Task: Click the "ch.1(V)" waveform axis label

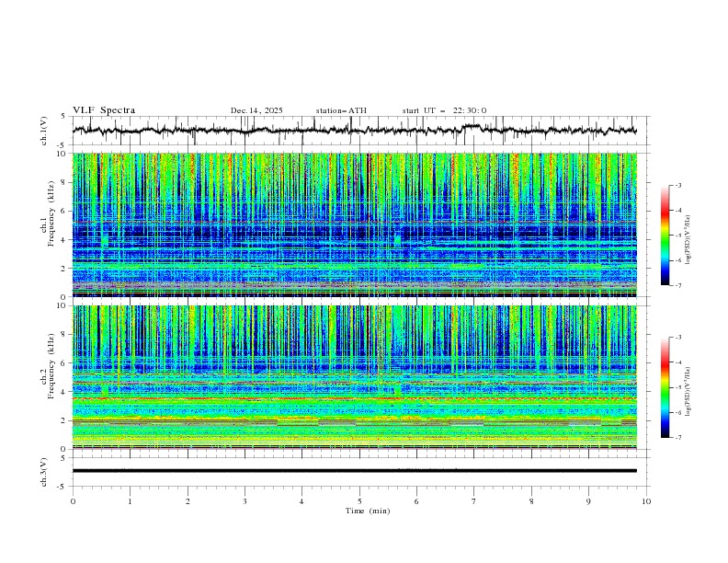Action: [44, 131]
